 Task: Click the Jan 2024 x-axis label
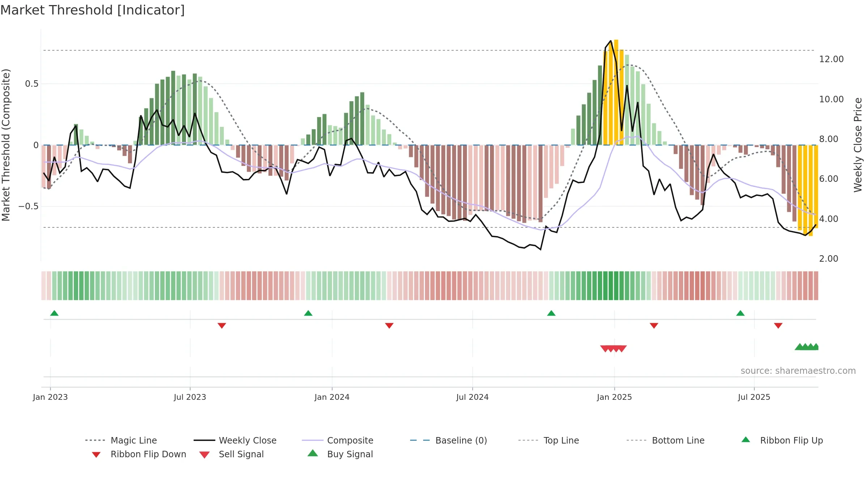coord(332,397)
